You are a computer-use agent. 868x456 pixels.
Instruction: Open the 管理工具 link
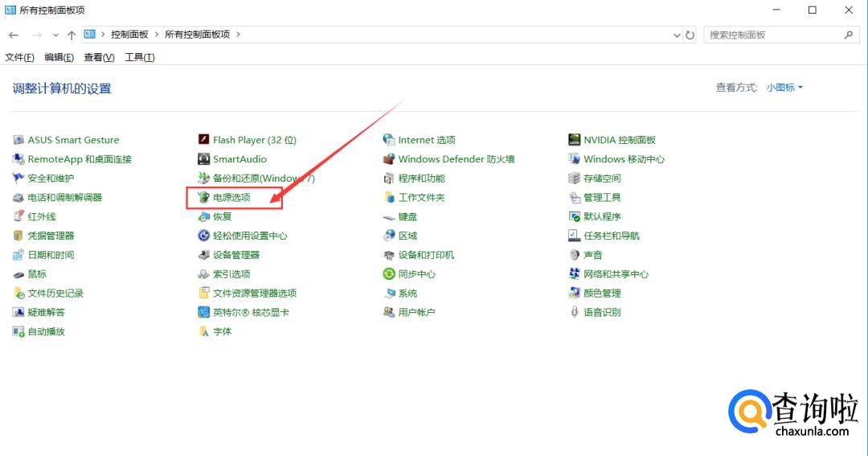[602, 197]
